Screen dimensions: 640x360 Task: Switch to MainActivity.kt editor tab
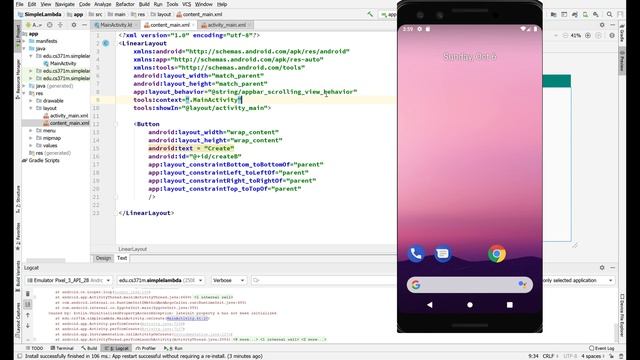click(116, 25)
